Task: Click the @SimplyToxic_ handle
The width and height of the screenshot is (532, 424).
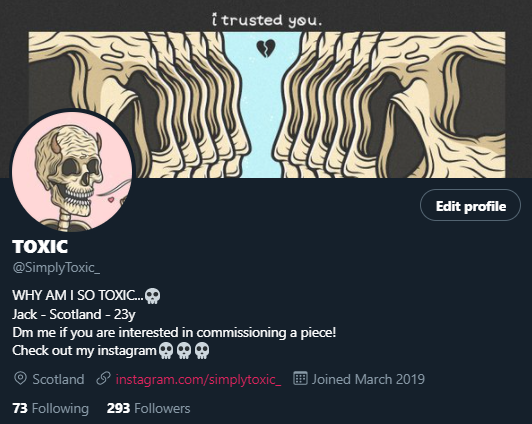Action: click(56, 268)
